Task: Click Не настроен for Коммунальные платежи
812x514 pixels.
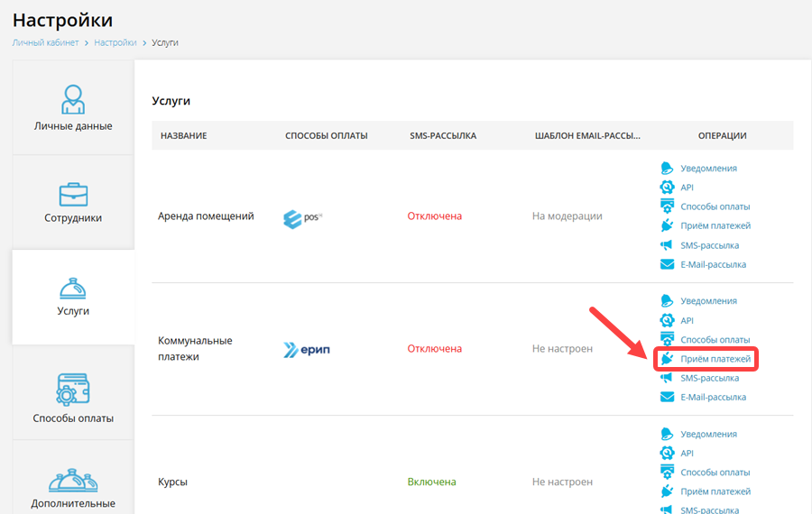Action: (562, 348)
